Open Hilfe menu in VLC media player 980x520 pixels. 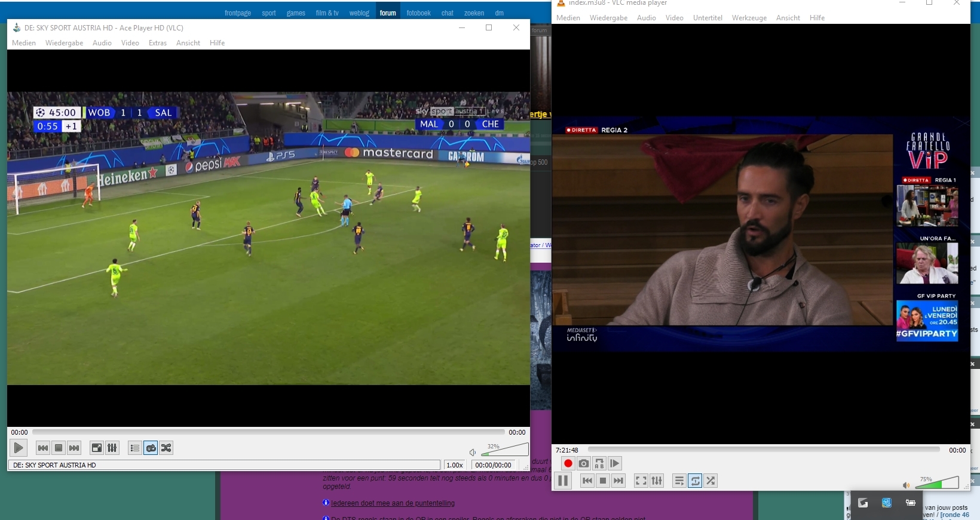coord(817,18)
